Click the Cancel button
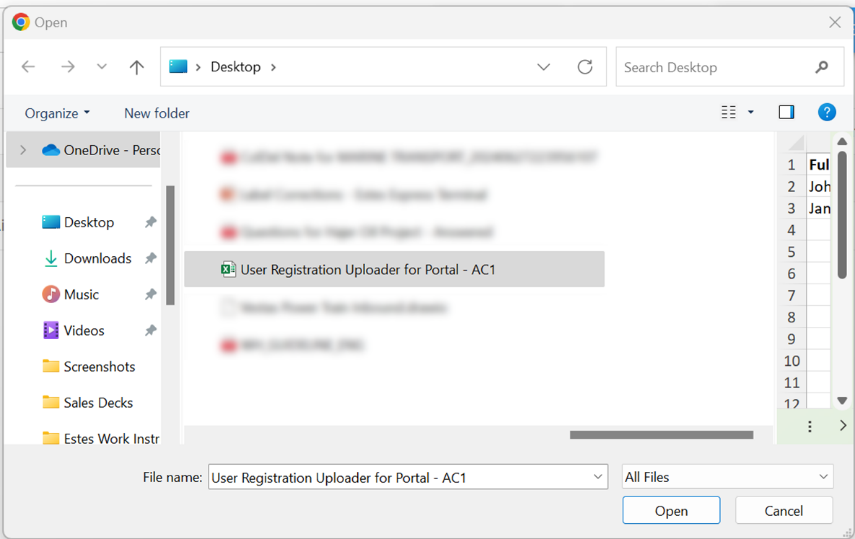855x539 pixels. (784, 511)
